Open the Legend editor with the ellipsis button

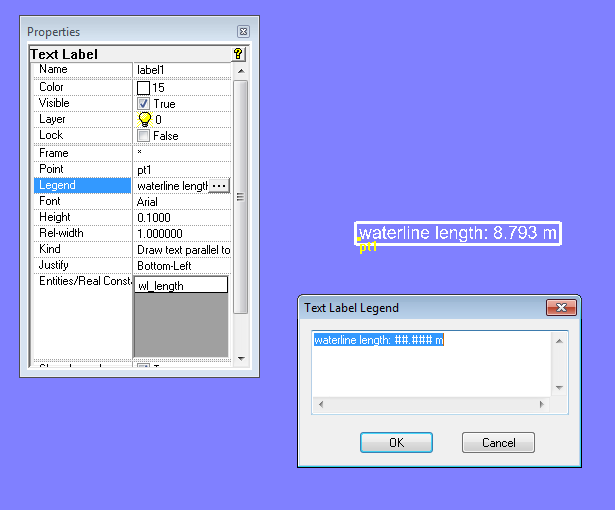pyautogui.click(x=219, y=186)
